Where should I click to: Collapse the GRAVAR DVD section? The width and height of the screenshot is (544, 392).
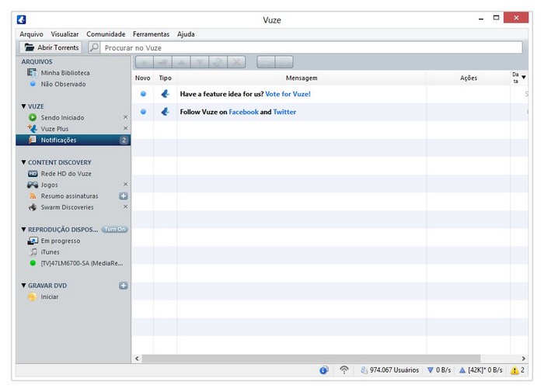coord(23,285)
